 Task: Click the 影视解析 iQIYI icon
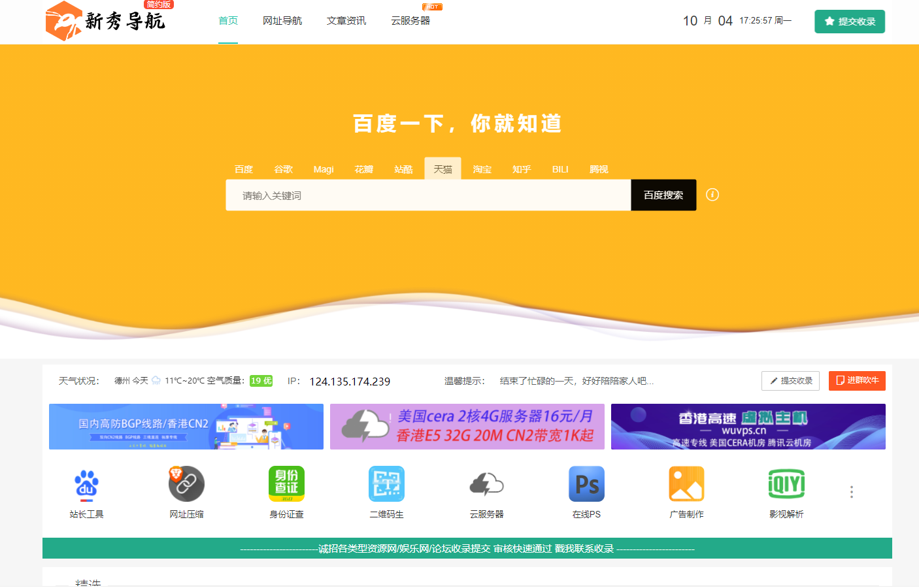pos(786,484)
